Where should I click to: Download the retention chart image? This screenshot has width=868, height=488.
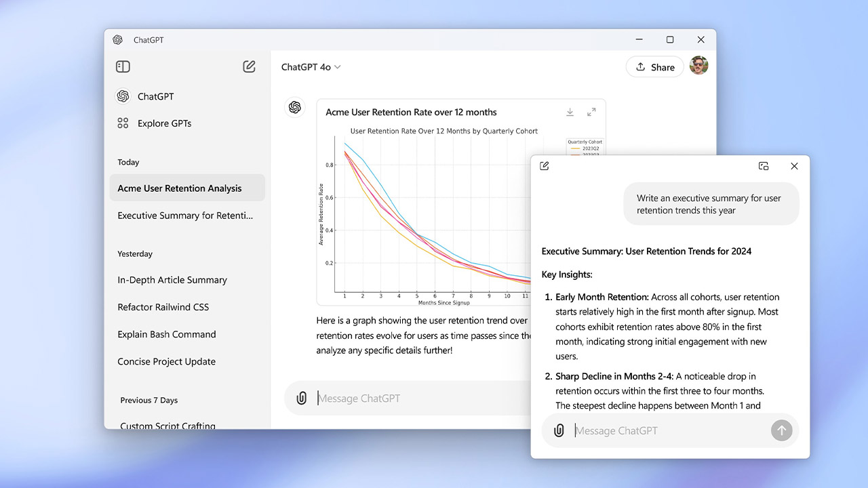click(x=570, y=112)
